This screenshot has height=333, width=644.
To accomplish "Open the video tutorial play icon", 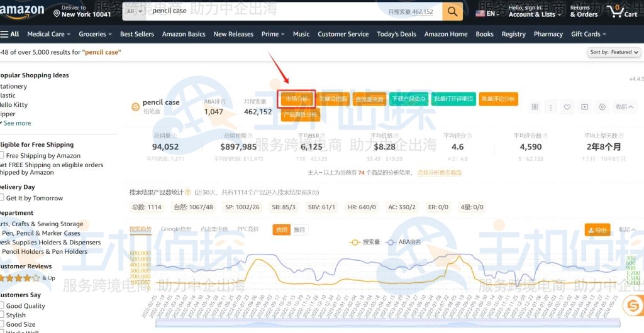I will (585, 107).
